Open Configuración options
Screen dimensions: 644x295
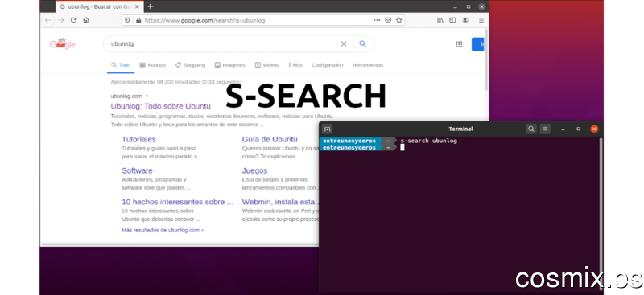[x=328, y=65]
